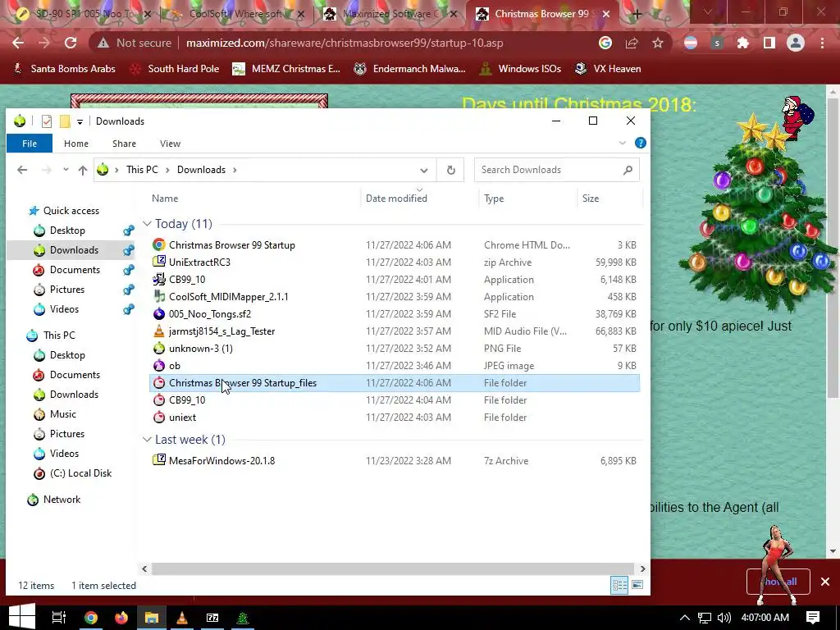The width and height of the screenshot is (840, 630).
Task: Open Chrome side panel icon
Action: tap(769, 43)
